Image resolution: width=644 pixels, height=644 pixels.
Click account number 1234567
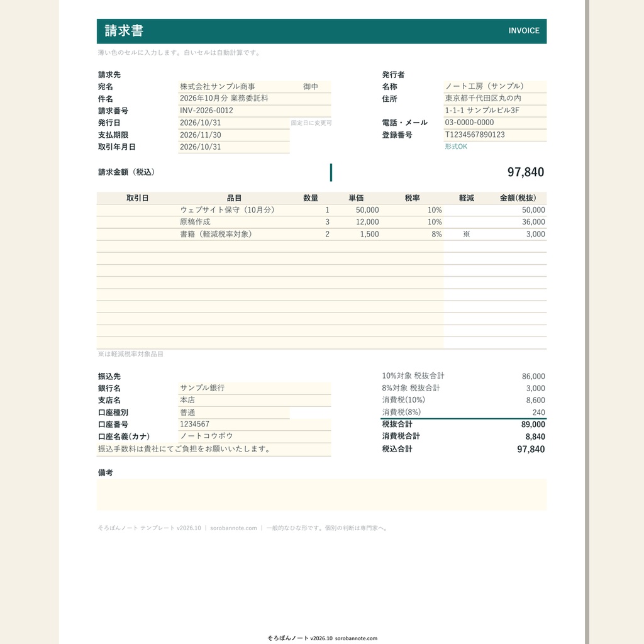click(x=255, y=425)
